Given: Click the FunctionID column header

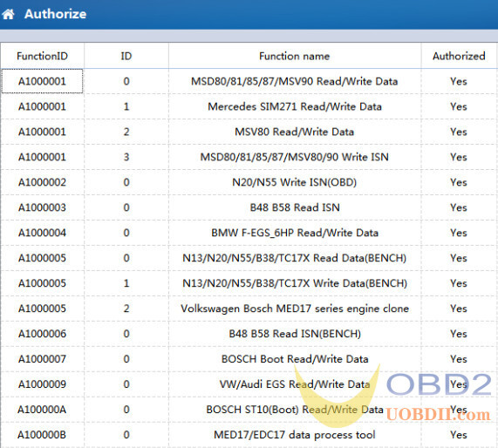Looking at the screenshot, I should 42,56.
